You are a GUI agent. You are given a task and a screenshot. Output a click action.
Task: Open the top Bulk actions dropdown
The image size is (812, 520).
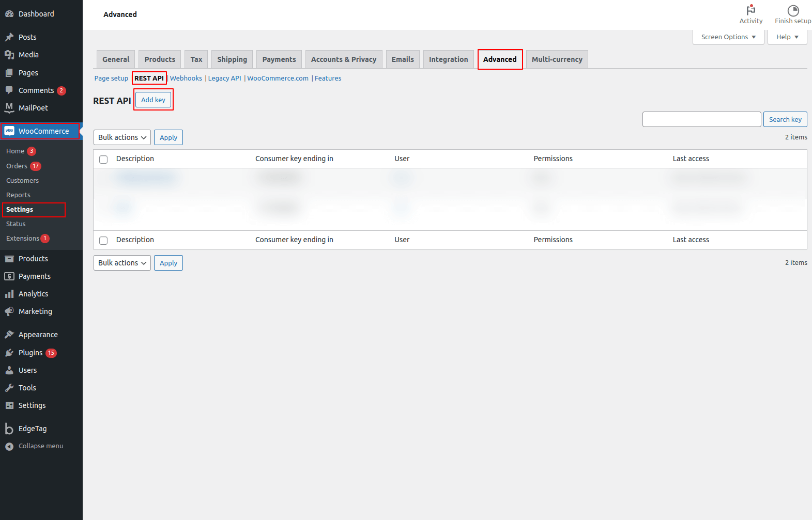[x=122, y=137]
